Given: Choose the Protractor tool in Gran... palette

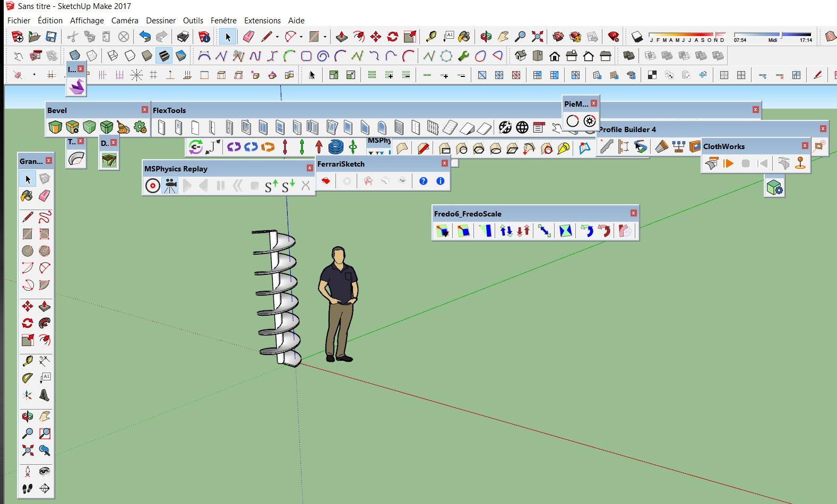Looking at the screenshot, I should (28, 378).
